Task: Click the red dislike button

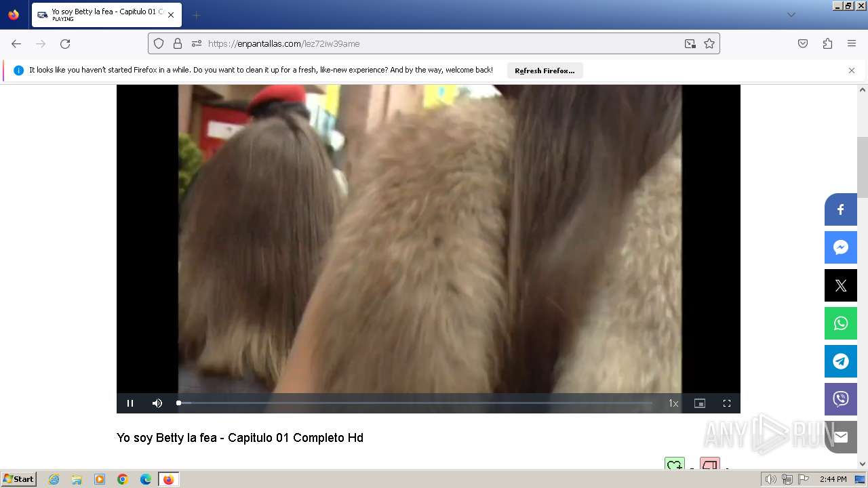Action: [x=710, y=464]
